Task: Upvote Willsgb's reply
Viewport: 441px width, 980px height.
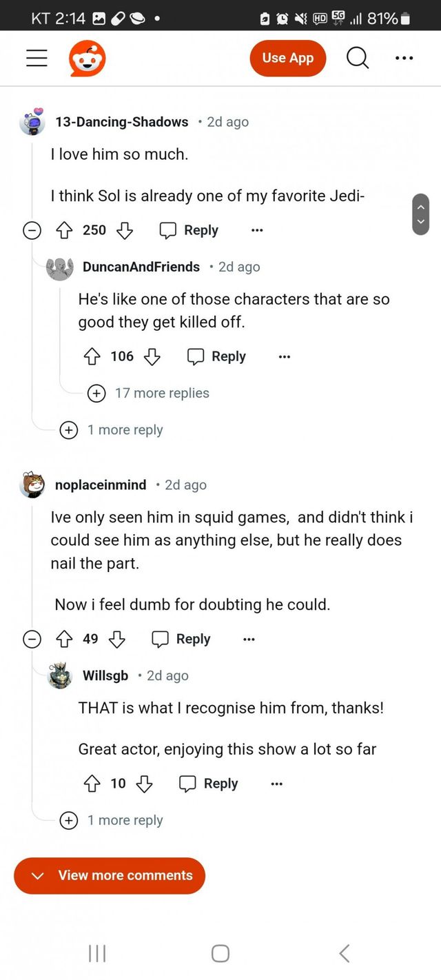Action: [92, 784]
